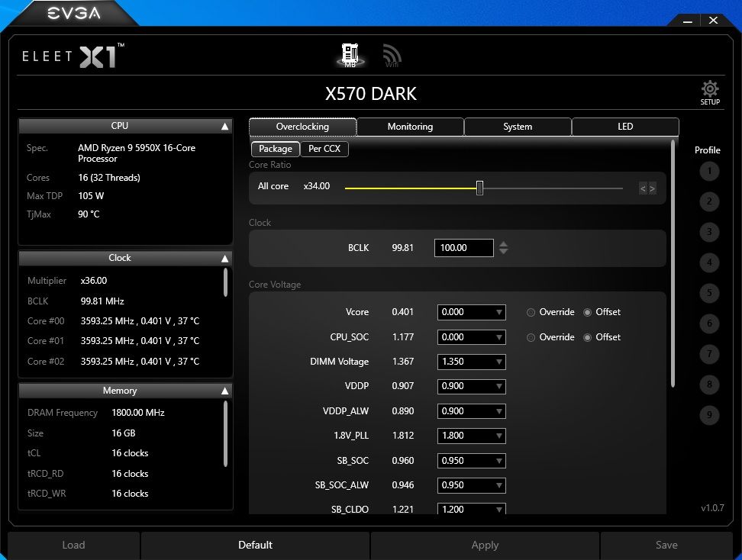Open the DIMM Voltage dropdown
The width and height of the screenshot is (742, 560).
click(x=471, y=362)
